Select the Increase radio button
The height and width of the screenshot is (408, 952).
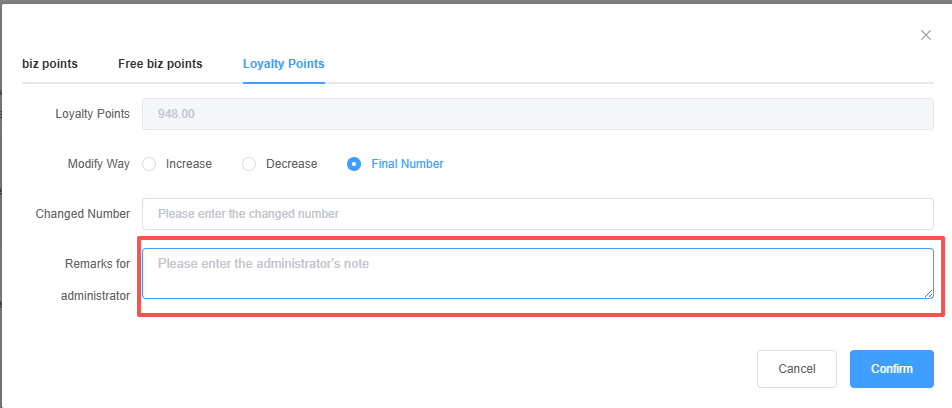150,164
